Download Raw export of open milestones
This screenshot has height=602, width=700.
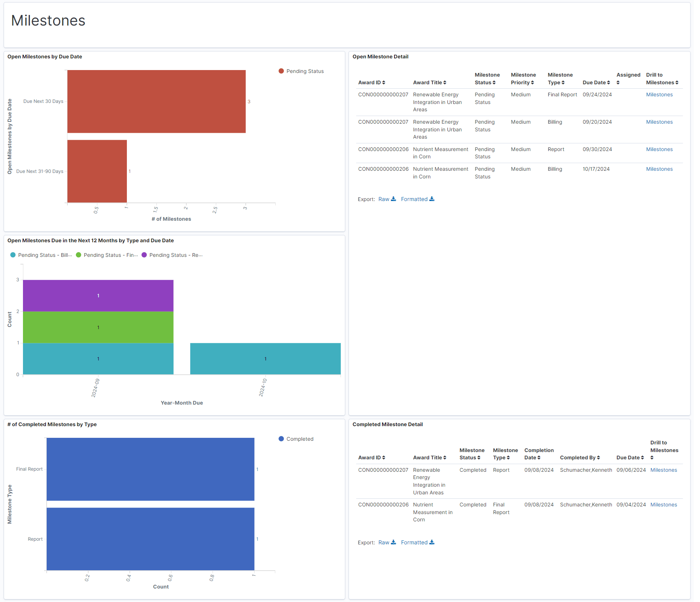coord(387,199)
